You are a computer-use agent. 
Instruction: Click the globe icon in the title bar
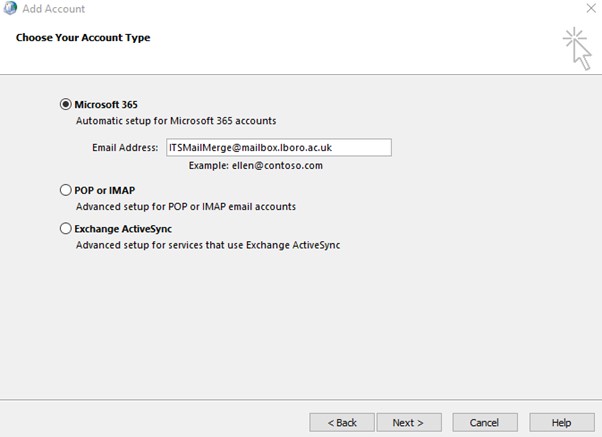point(9,9)
